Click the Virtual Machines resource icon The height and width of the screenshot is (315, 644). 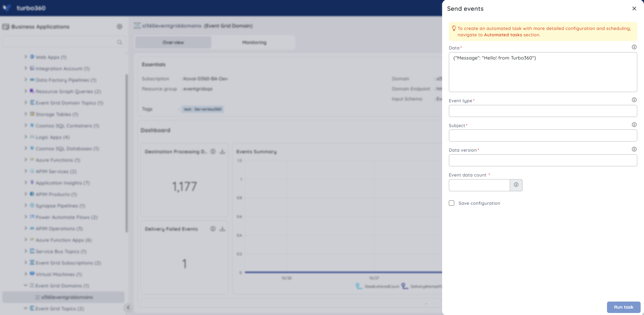tap(32, 274)
